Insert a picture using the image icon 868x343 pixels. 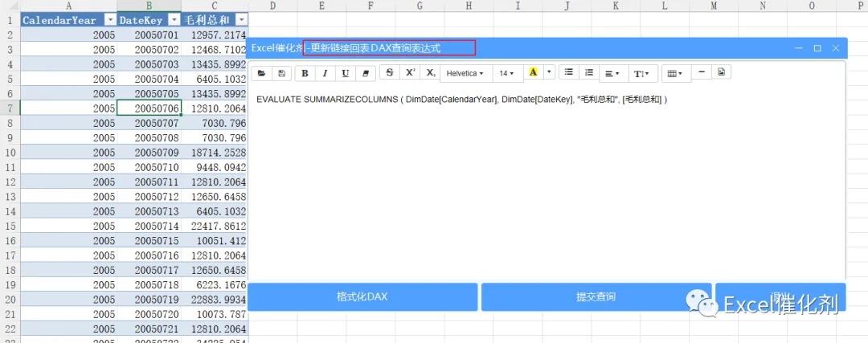[x=721, y=72]
